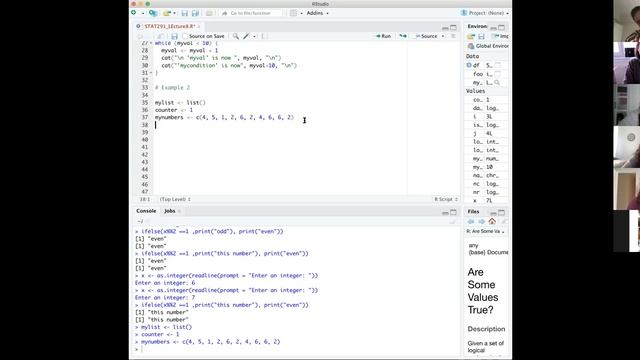Screen dimensions: 640x360
Task: Open the New File dropdown arrow
Action: point(143,13)
